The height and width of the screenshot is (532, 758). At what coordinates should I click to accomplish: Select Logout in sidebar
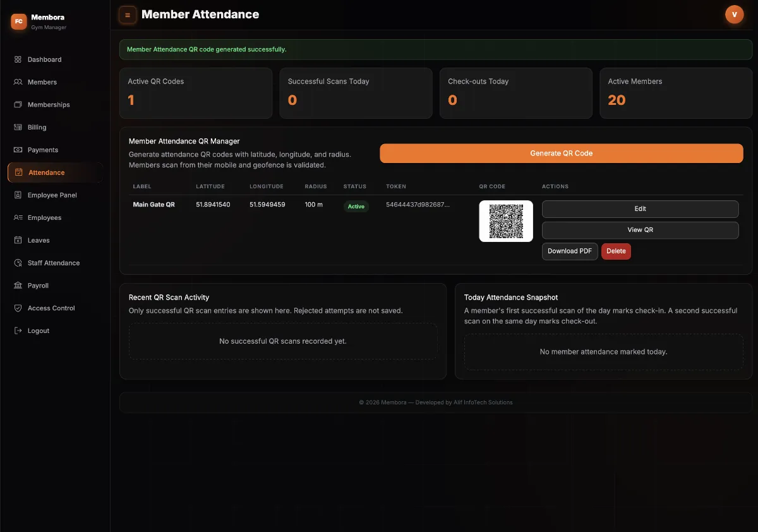(x=55, y=330)
